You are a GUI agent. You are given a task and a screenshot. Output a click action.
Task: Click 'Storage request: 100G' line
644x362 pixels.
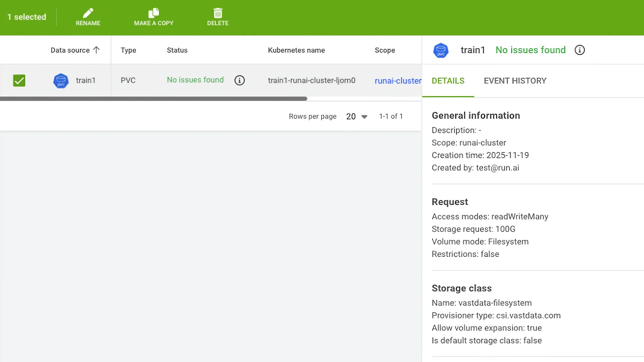click(x=474, y=229)
